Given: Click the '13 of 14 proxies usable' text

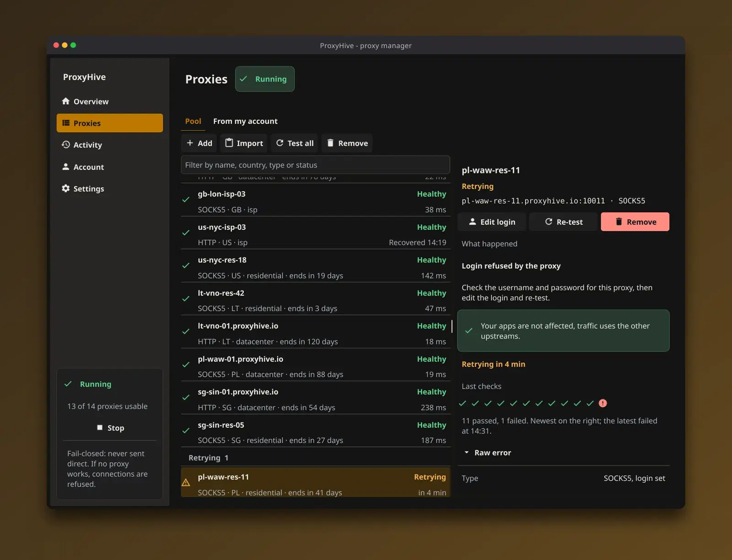Looking at the screenshot, I should coord(108,406).
